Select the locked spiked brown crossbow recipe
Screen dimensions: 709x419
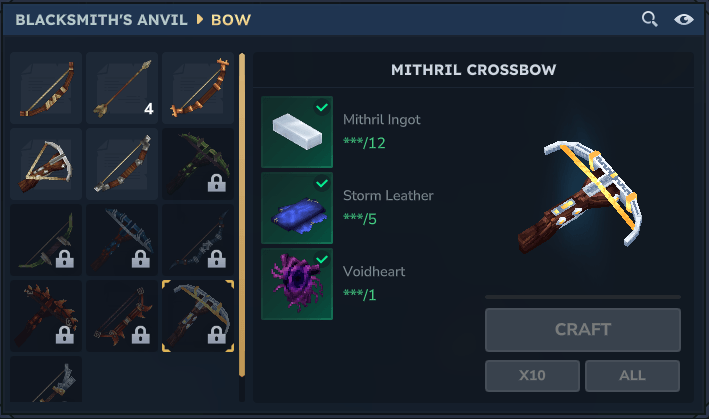(46, 316)
